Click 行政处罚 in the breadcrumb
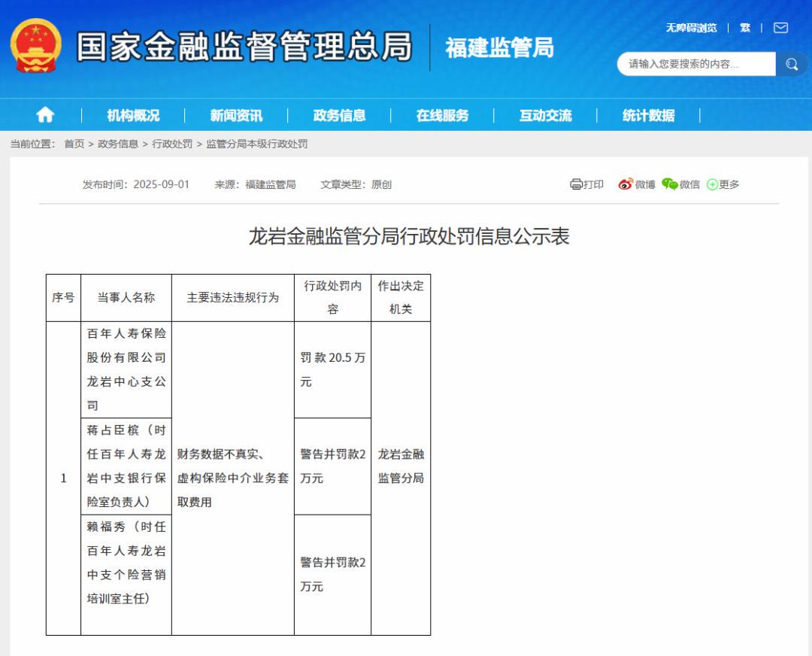 pos(172,144)
